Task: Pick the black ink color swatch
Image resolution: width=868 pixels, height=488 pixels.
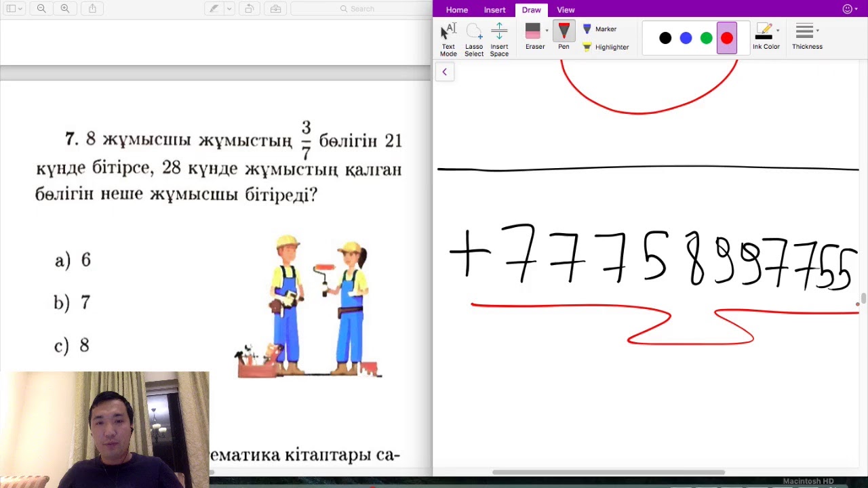Action: point(665,38)
